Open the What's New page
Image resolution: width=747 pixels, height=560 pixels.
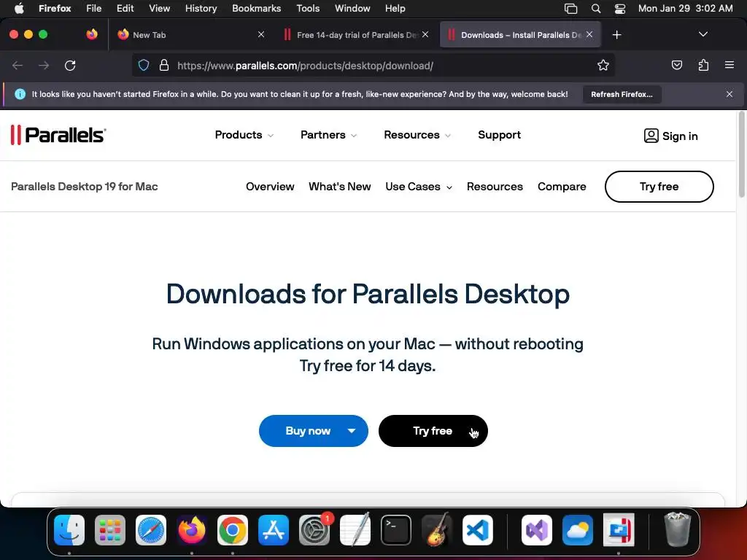pyautogui.click(x=340, y=187)
